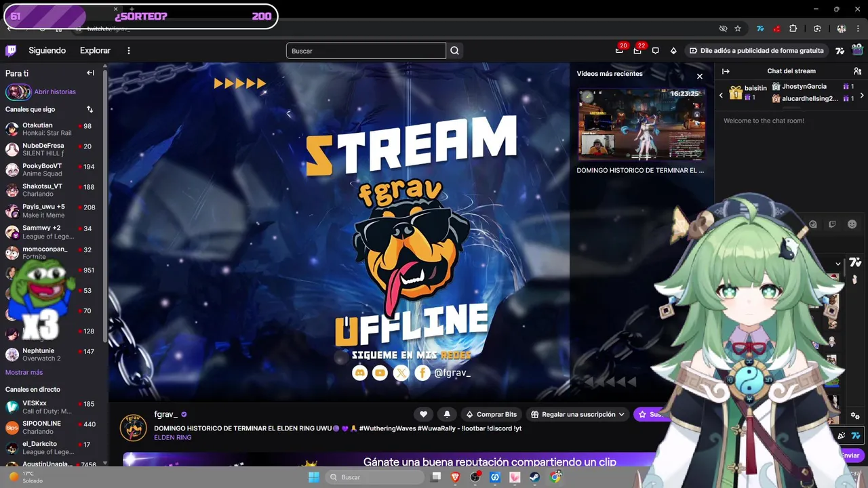Viewport: 868px width, 488px height.
Task: Open fgrav_ channel avatar
Action: pos(133,428)
